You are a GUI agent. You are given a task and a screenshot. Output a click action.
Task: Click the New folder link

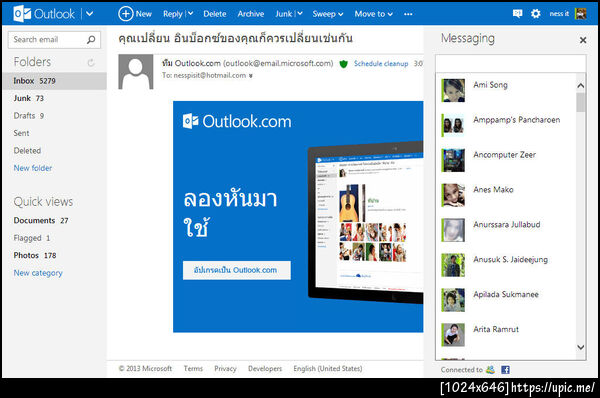(x=33, y=168)
